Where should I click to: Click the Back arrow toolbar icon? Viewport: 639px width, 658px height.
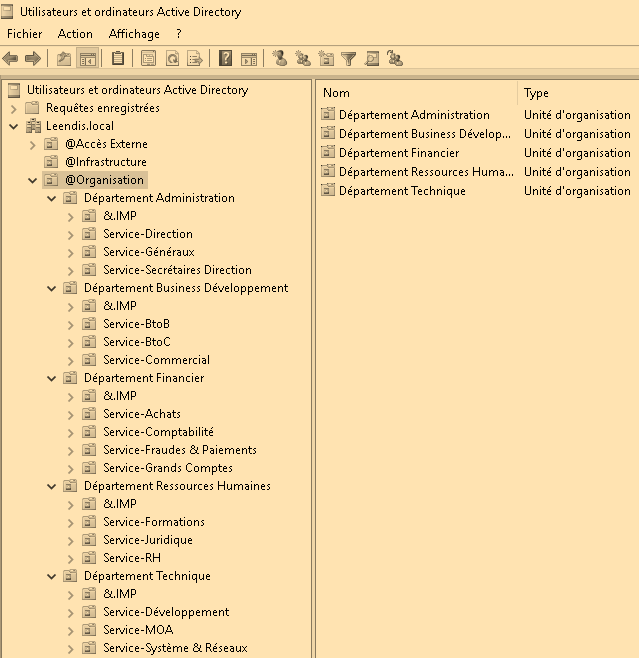(10, 58)
